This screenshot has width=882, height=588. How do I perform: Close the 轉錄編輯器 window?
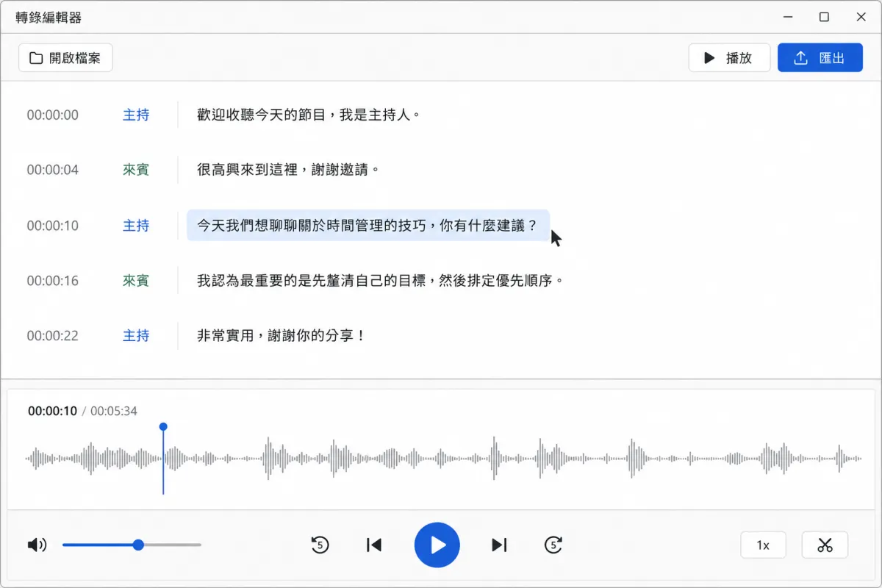point(861,17)
